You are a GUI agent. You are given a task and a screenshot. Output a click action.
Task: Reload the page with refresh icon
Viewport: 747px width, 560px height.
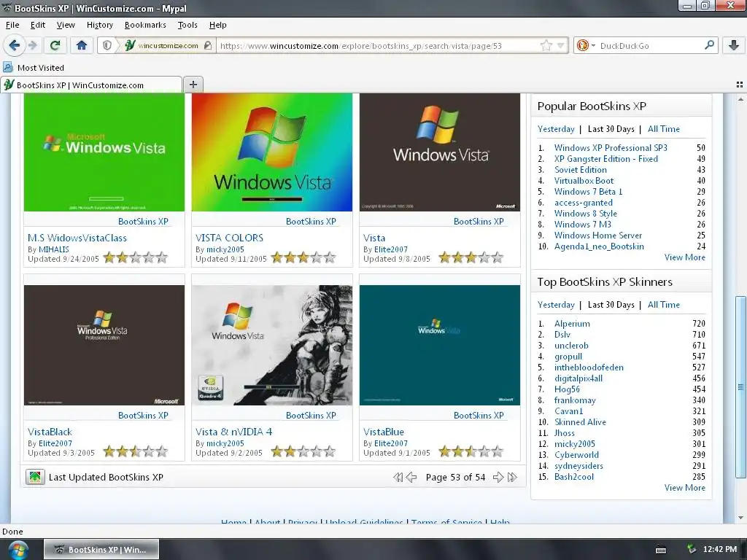[55, 45]
